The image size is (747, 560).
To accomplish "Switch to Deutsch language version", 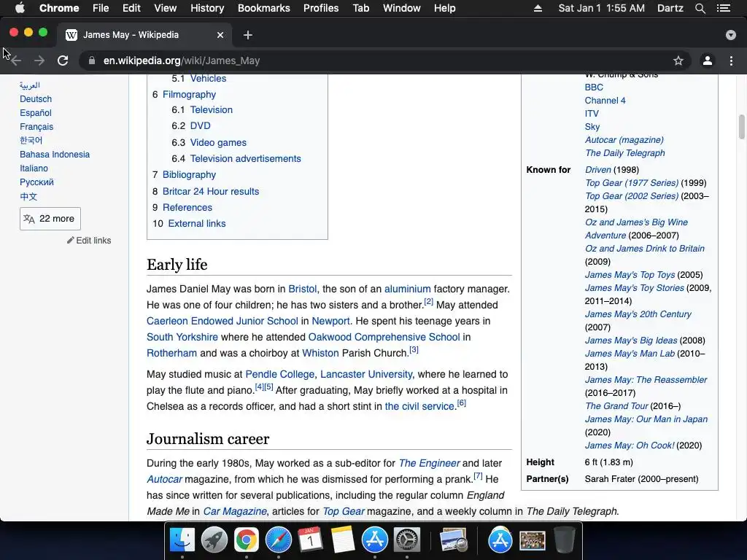I will click(x=36, y=99).
